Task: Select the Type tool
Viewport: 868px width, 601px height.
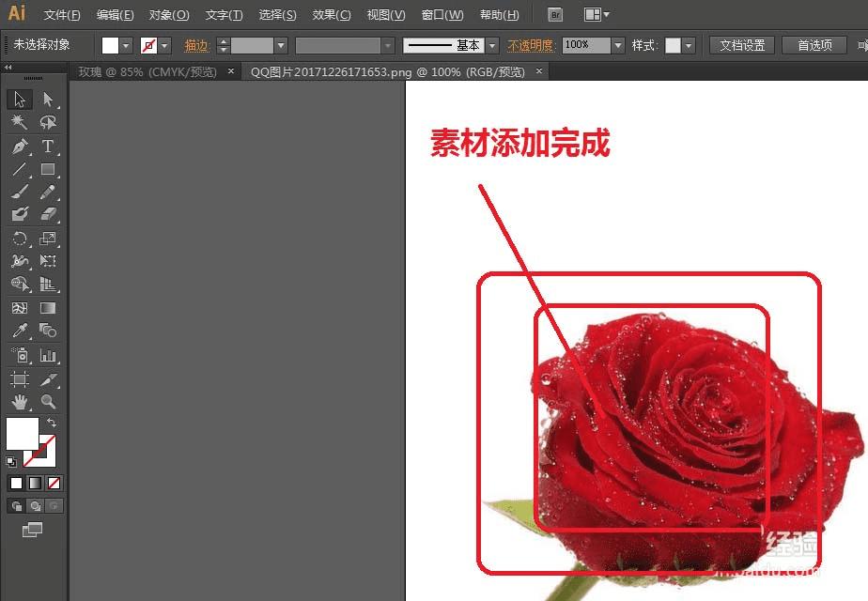Action: [x=48, y=146]
